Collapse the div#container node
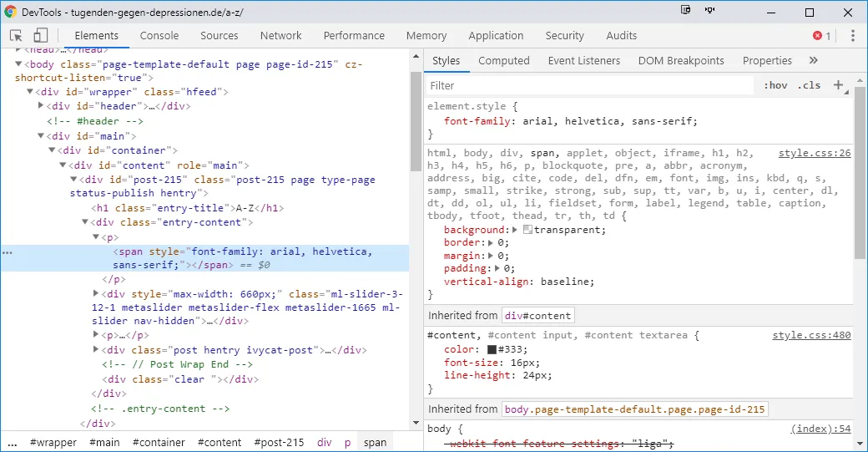The height and width of the screenshot is (452, 868). click(x=52, y=150)
